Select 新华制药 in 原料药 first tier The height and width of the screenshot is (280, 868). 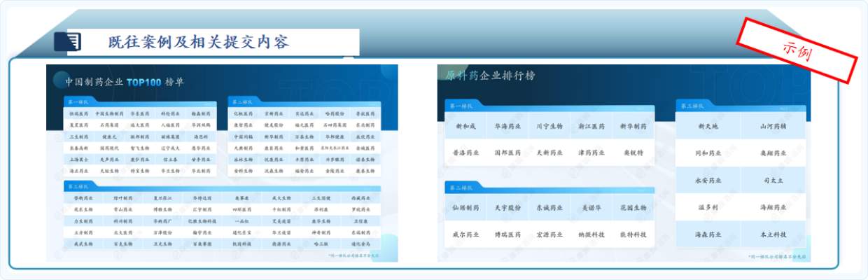[633, 127]
